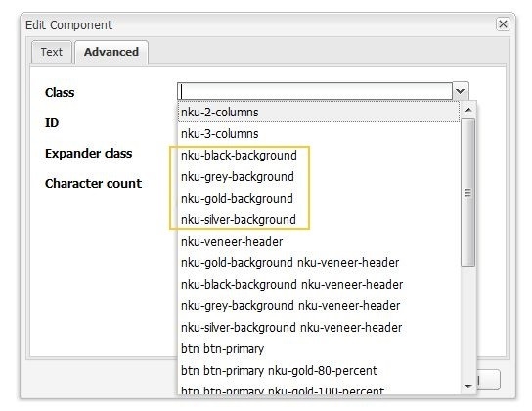The image size is (532, 411).
Task: Select btn btn-primary class option
Action: tap(319, 349)
